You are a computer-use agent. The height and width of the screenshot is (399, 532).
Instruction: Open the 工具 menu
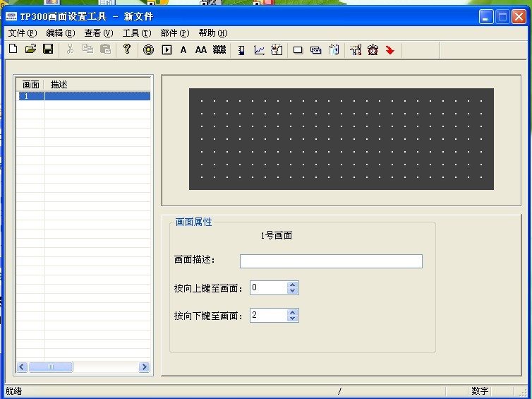coord(136,32)
